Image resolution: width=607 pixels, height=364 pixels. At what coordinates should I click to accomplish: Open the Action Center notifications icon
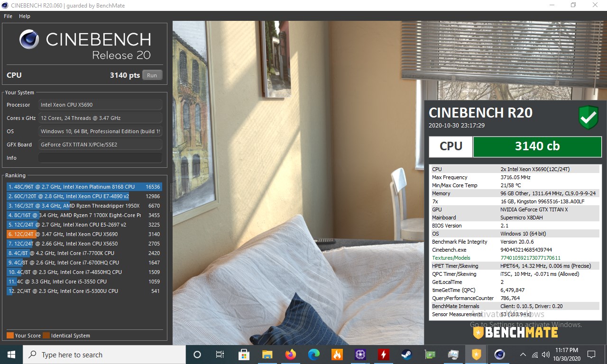[591, 355]
